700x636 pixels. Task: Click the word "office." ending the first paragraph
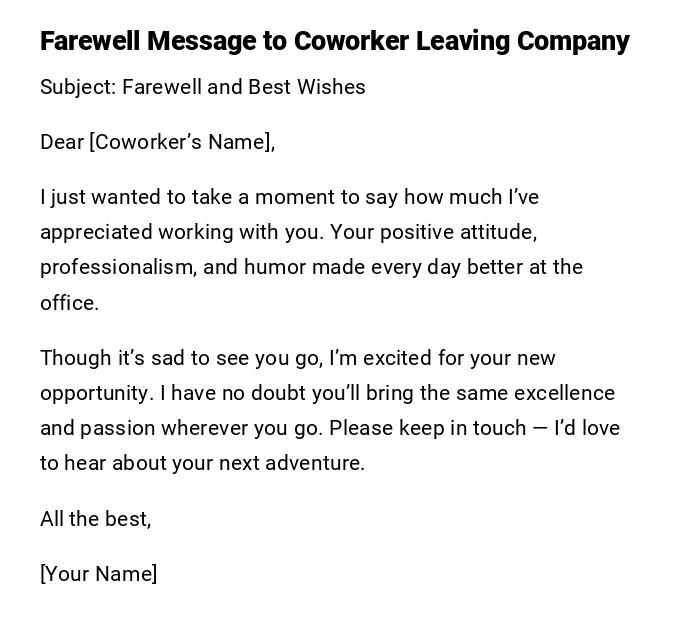pos(69,303)
